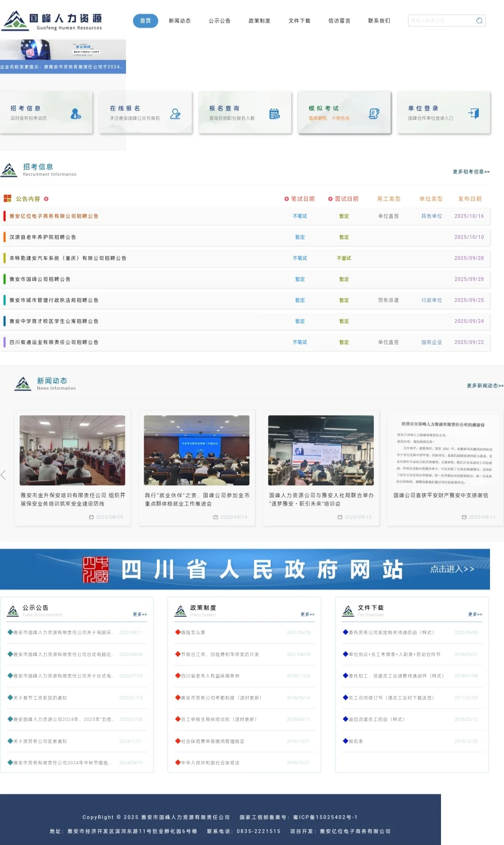Click the mountain logo beside 新闻动态 heading
504x845 pixels.
pos(23,384)
